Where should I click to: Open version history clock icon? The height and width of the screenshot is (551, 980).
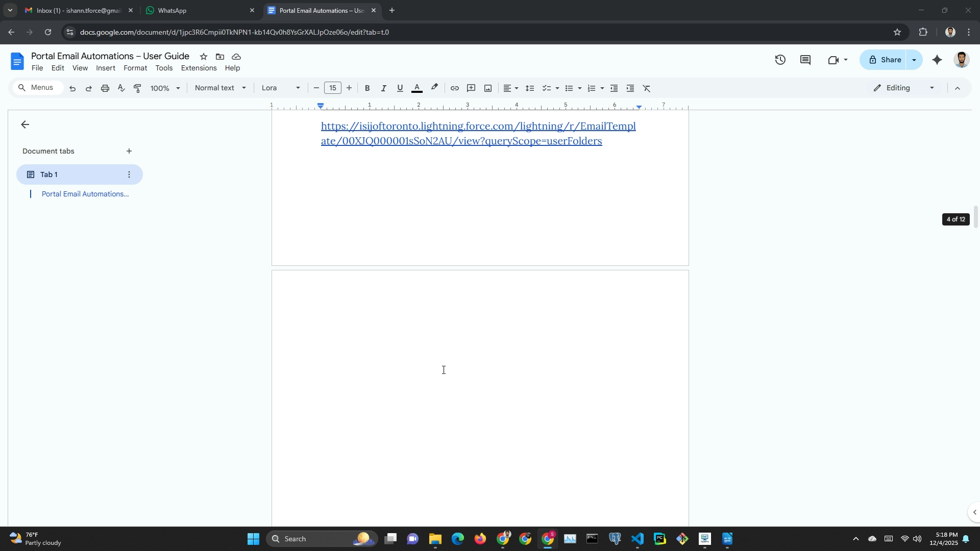click(780, 60)
